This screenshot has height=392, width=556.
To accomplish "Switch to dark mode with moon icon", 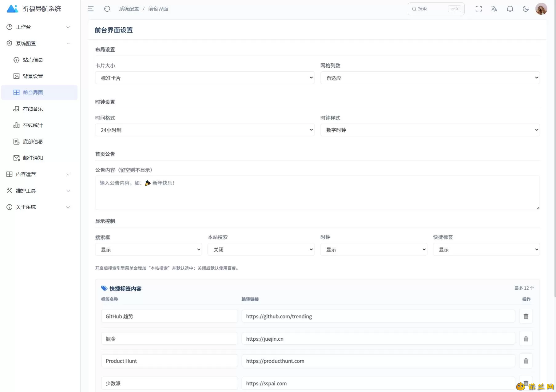I will [526, 9].
